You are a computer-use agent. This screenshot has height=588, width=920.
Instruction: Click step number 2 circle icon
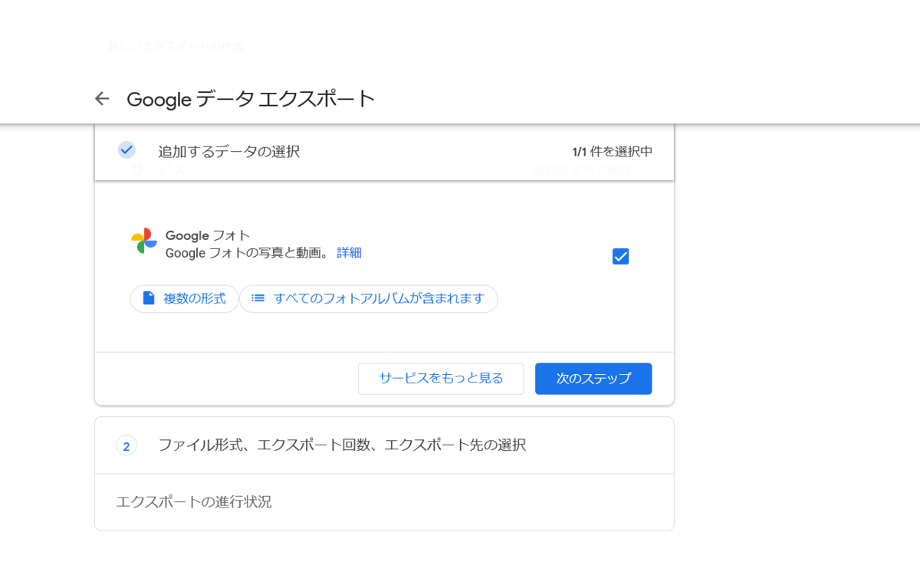click(x=127, y=445)
